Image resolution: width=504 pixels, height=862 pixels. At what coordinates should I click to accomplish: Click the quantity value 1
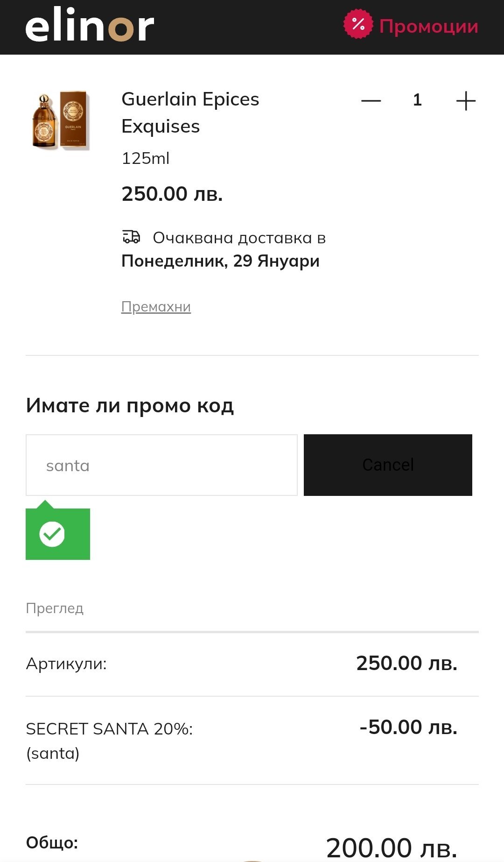point(417,100)
